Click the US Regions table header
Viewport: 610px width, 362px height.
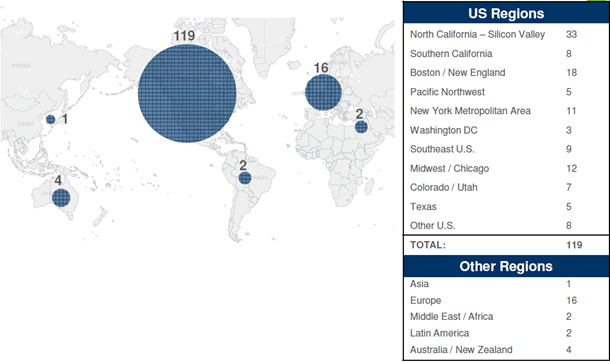tap(506, 13)
